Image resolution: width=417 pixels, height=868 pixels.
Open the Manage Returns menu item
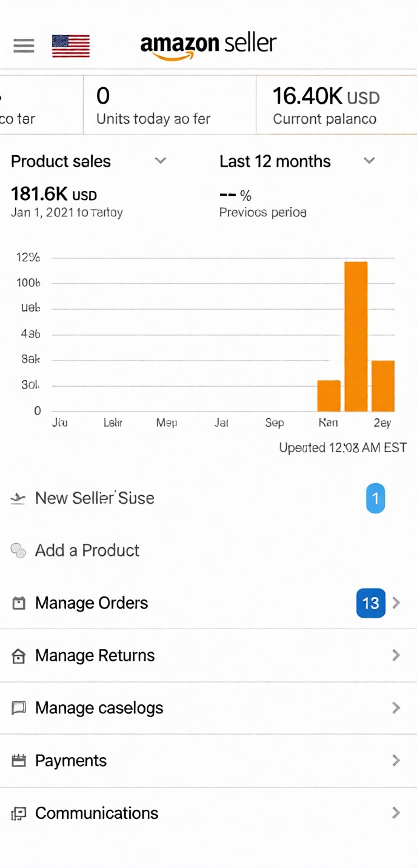[95, 655]
